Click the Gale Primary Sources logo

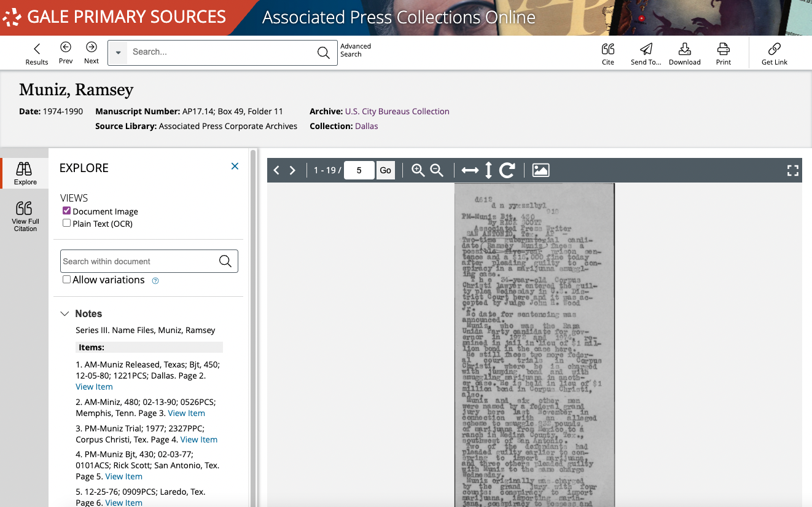115,17
